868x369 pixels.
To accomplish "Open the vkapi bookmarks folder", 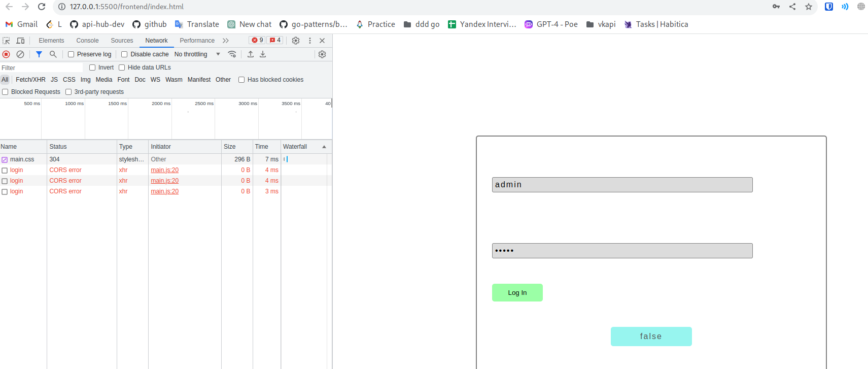I will tap(601, 24).
